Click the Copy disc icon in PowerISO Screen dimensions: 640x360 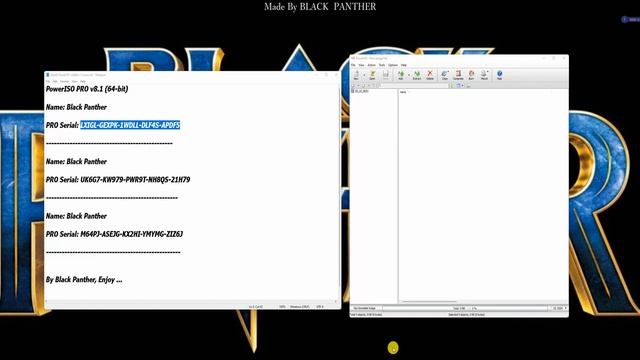coord(445,75)
